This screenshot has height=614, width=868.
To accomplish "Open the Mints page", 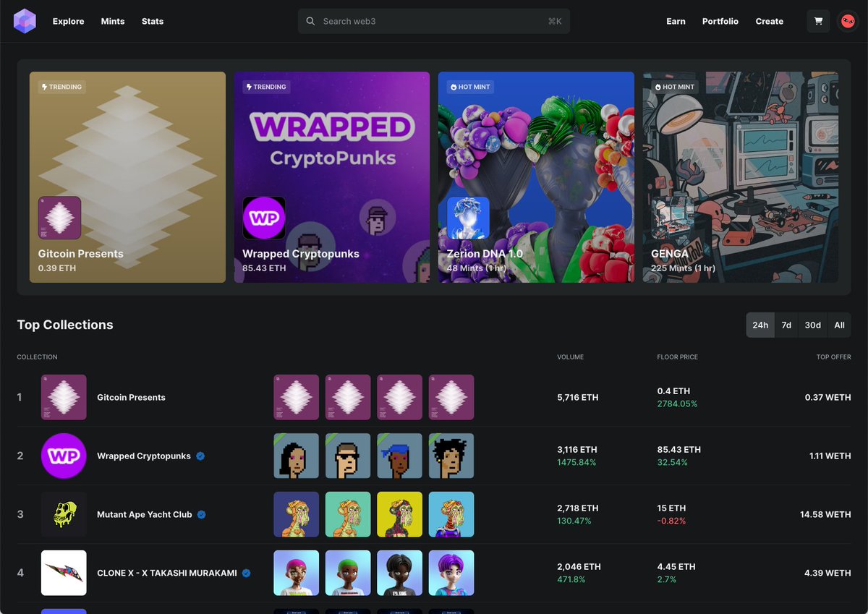I will coord(113,21).
